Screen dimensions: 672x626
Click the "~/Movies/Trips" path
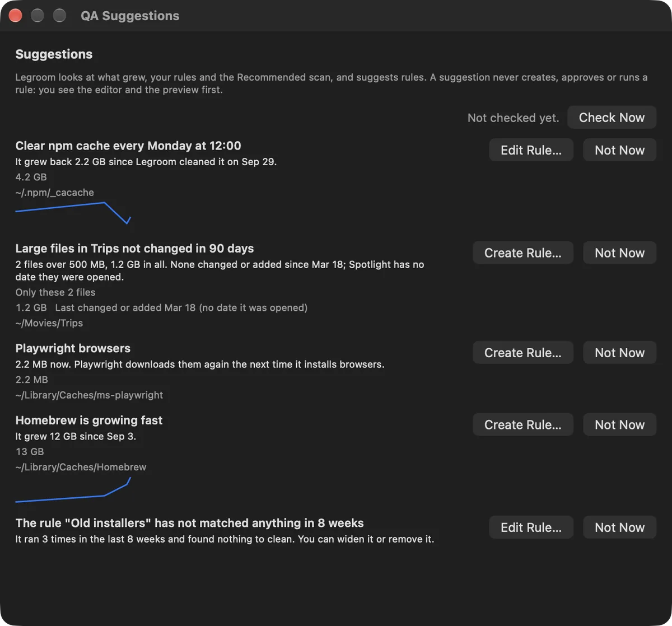(x=49, y=323)
